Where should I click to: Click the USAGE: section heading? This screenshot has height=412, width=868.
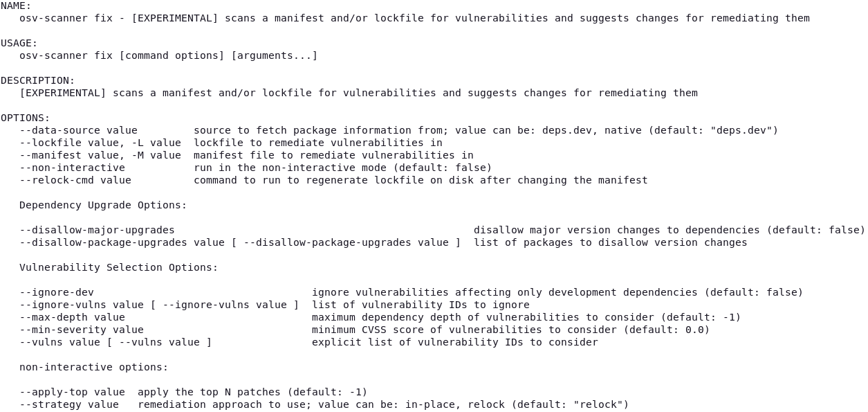pos(19,43)
